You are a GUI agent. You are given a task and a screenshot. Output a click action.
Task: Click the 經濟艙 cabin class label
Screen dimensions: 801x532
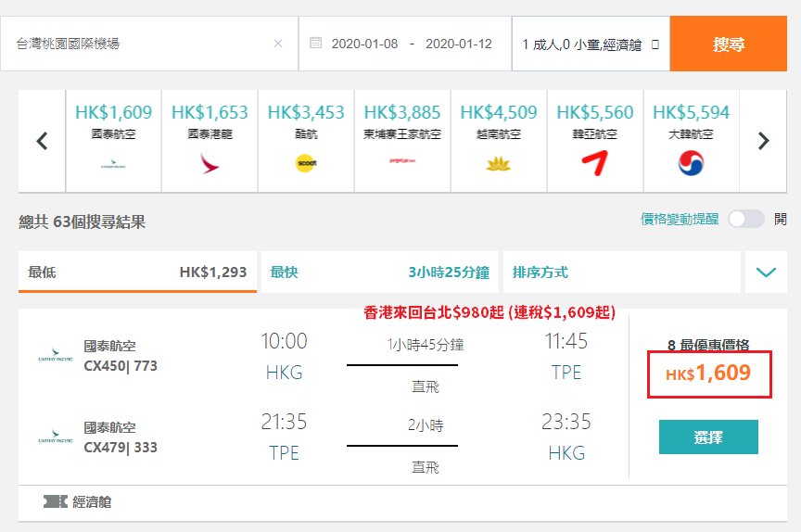coord(92,502)
